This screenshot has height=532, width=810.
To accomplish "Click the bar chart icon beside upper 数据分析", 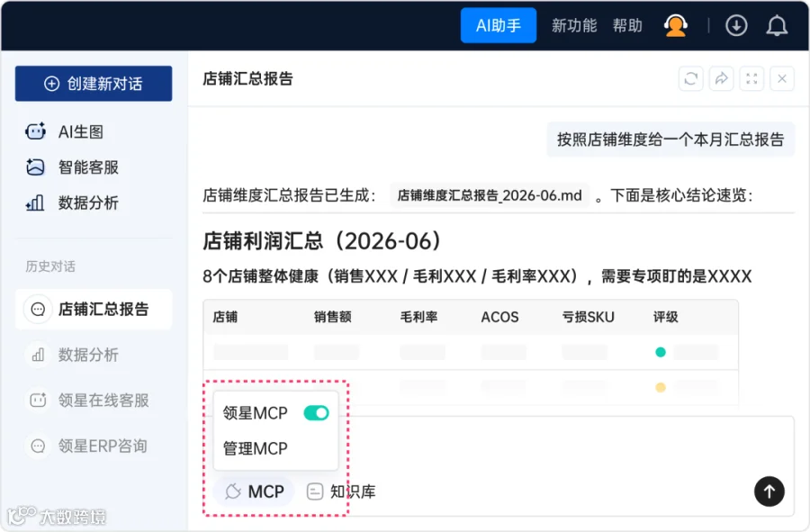I will pos(35,203).
